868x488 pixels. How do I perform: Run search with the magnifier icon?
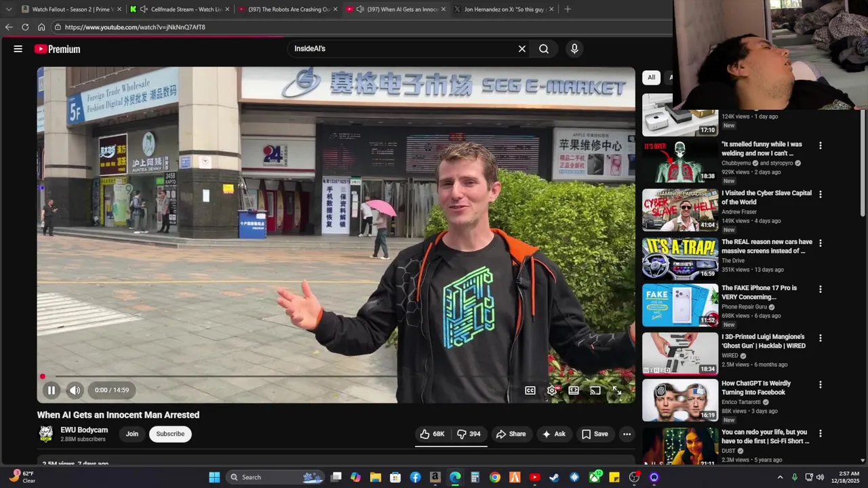click(x=544, y=49)
